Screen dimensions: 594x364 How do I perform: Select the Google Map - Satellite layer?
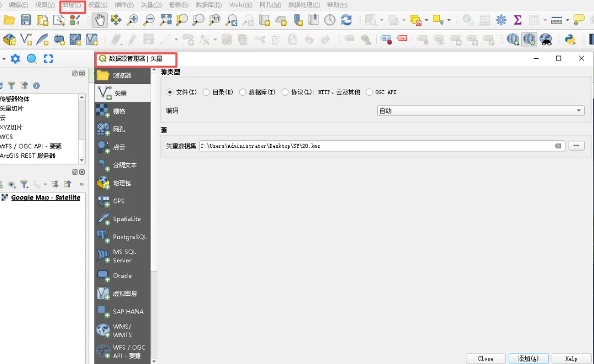coord(46,197)
